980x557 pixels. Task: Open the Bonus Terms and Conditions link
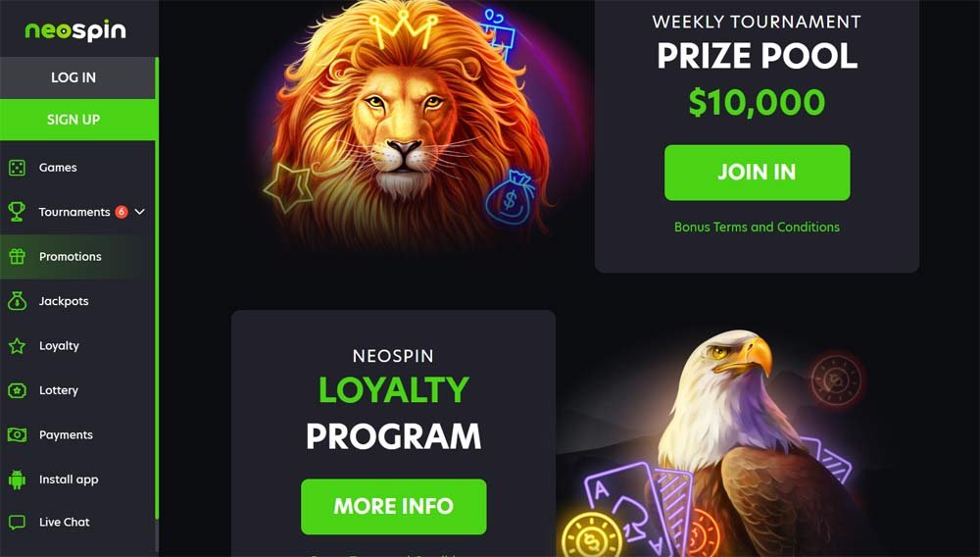point(757,227)
